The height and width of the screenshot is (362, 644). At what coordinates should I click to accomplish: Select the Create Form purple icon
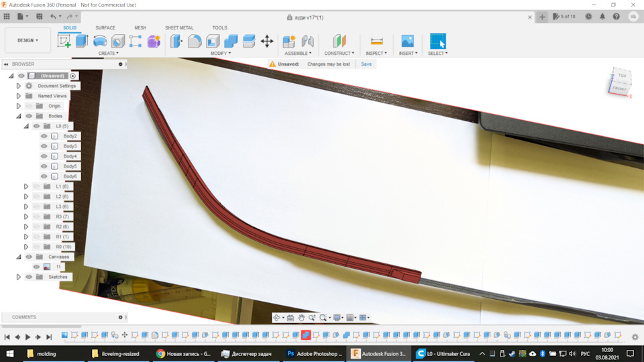click(154, 41)
